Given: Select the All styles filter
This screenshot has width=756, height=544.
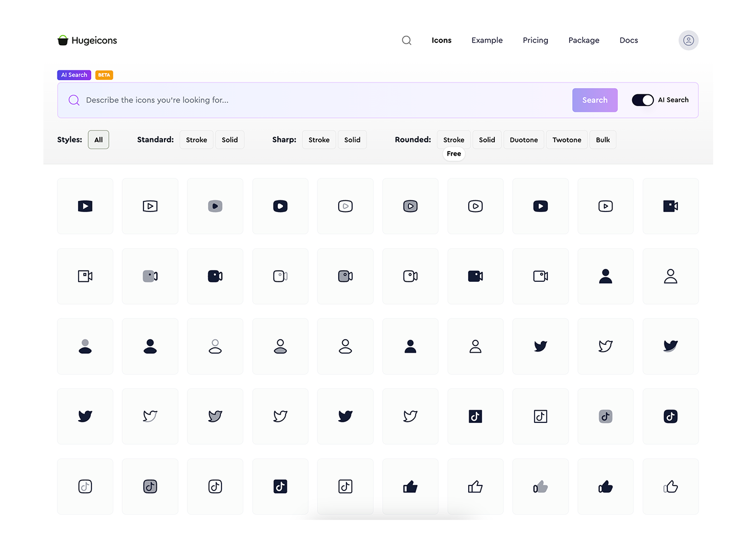Looking at the screenshot, I should [x=98, y=139].
